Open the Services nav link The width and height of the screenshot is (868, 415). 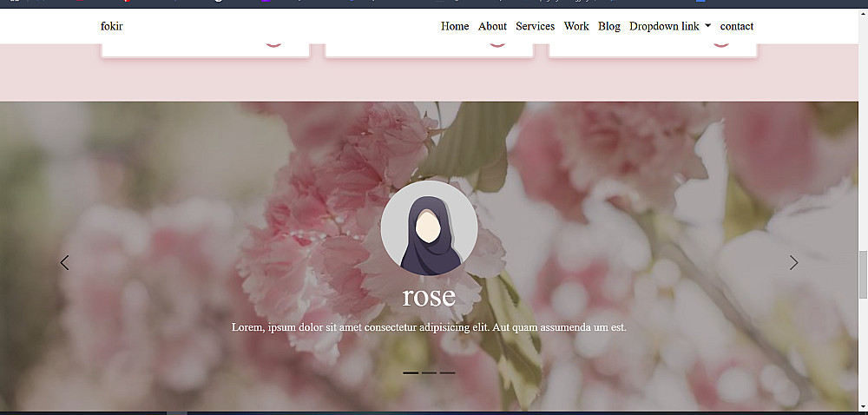535,26
